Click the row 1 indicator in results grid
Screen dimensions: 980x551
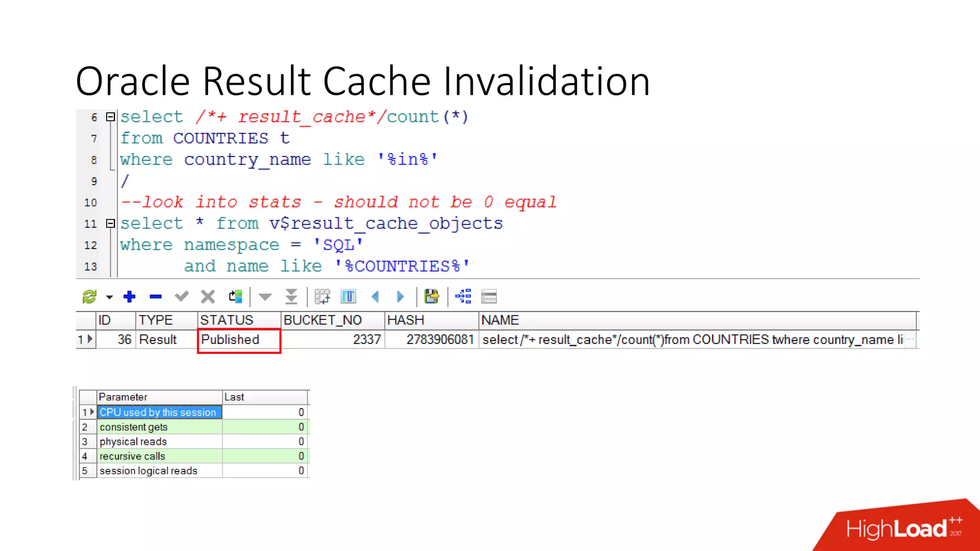(86, 340)
